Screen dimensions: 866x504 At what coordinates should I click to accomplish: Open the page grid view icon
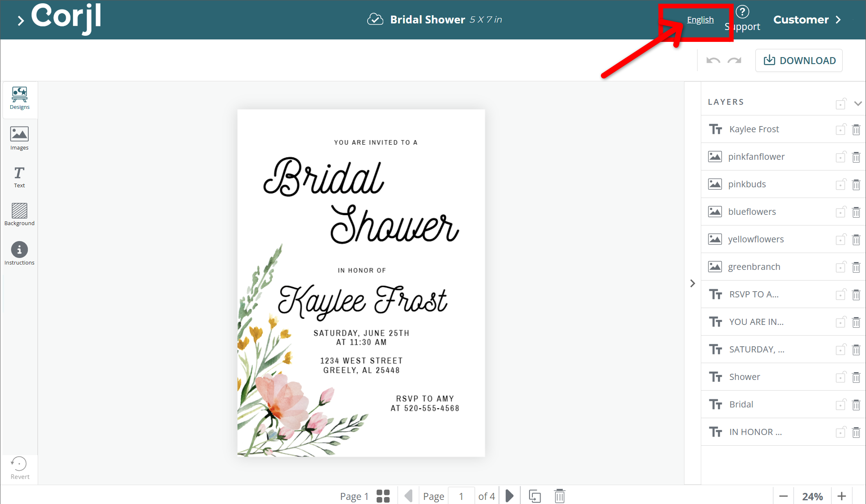pyautogui.click(x=383, y=496)
